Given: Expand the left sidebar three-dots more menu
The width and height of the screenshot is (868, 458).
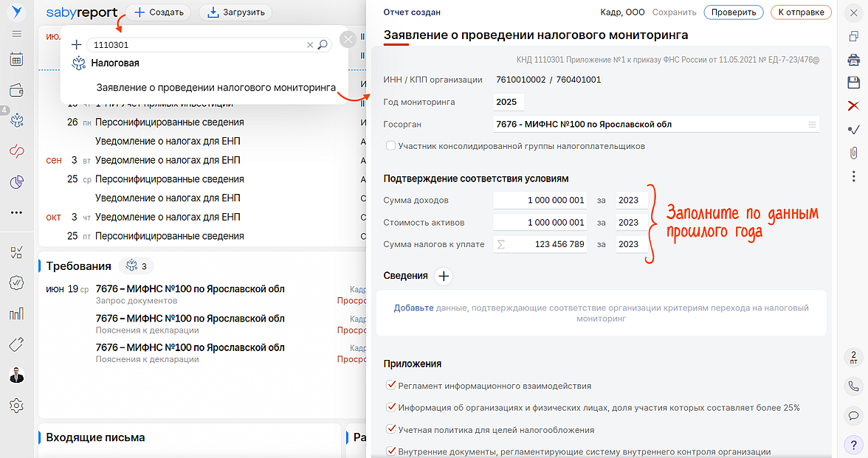Looking at the screenshot, I should point(16,212).
